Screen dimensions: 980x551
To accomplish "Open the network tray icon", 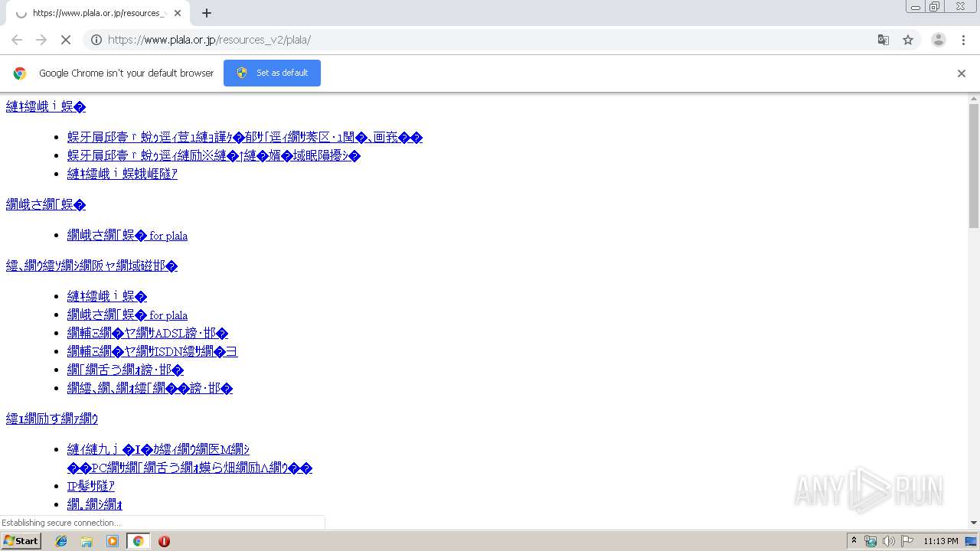I will pyautogui.click(x=871, y=541).
